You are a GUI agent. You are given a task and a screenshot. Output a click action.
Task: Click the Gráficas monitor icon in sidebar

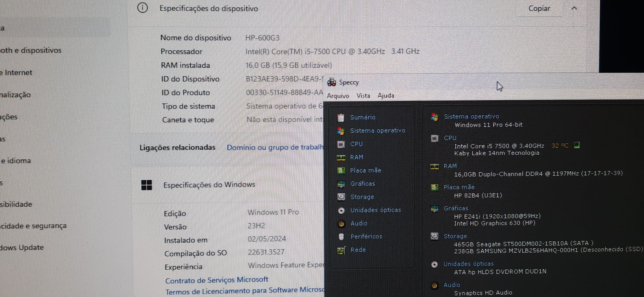[341, 184]
